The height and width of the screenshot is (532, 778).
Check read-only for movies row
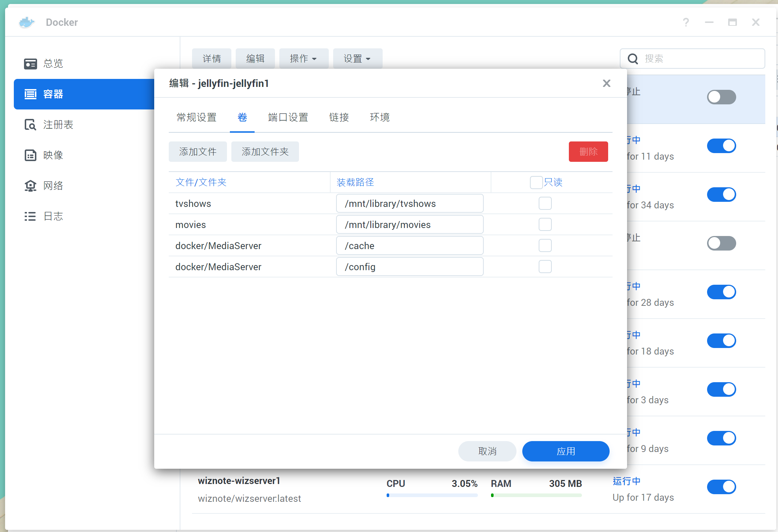tap(545, 224)
